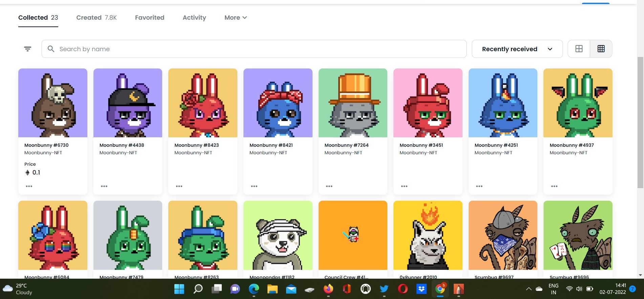Open more options for Moonbunny #3451

click(x=404, y=186)
